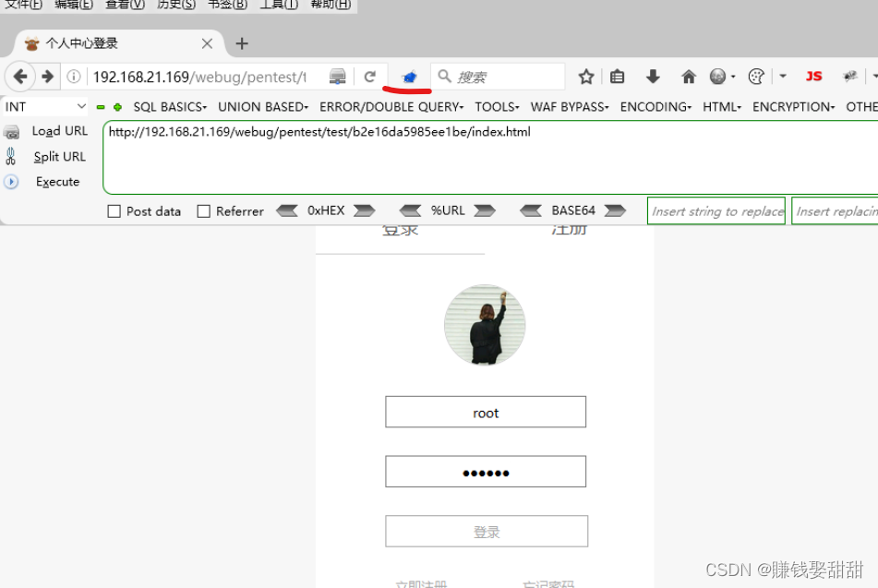Viewport: 878px width, 588px height.
Task: Click the 登录 login button
Action: tap(486, 531)
